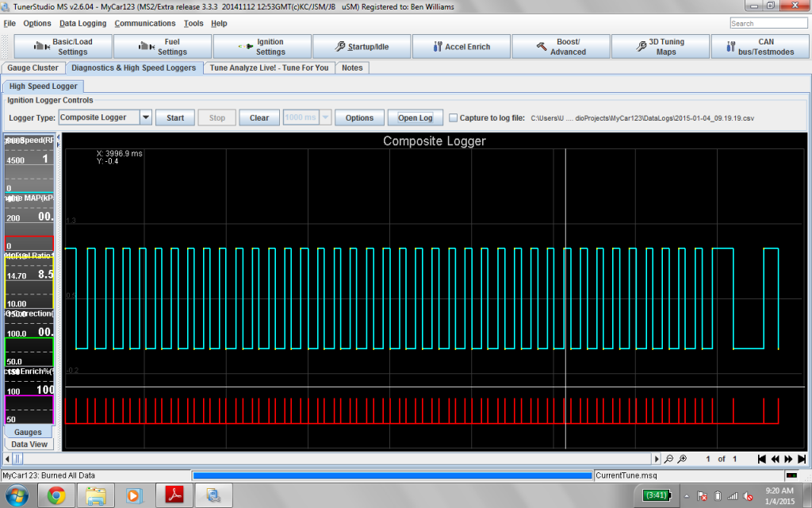Click the Open Log button
The height and width of the screenshot is (508, 812).
(x=415, y=117)
